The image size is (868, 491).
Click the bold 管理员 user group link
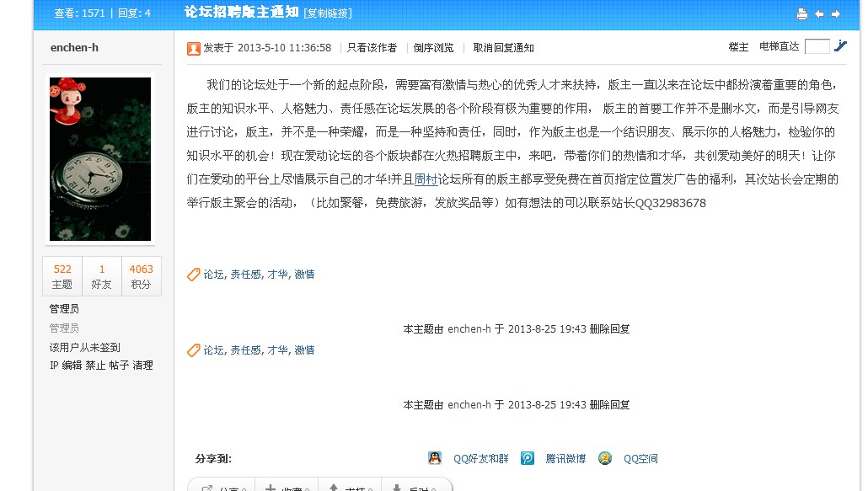tap(64, 308)
